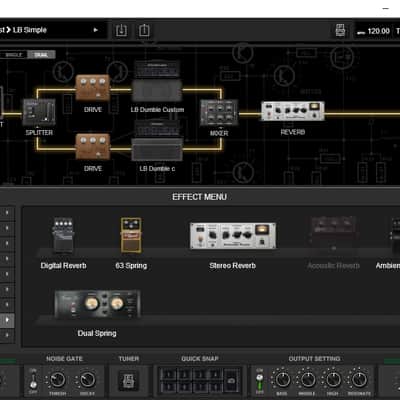Click the save preset icon with down arrow
The image size is (400, 400).
(x=121, y=30)
